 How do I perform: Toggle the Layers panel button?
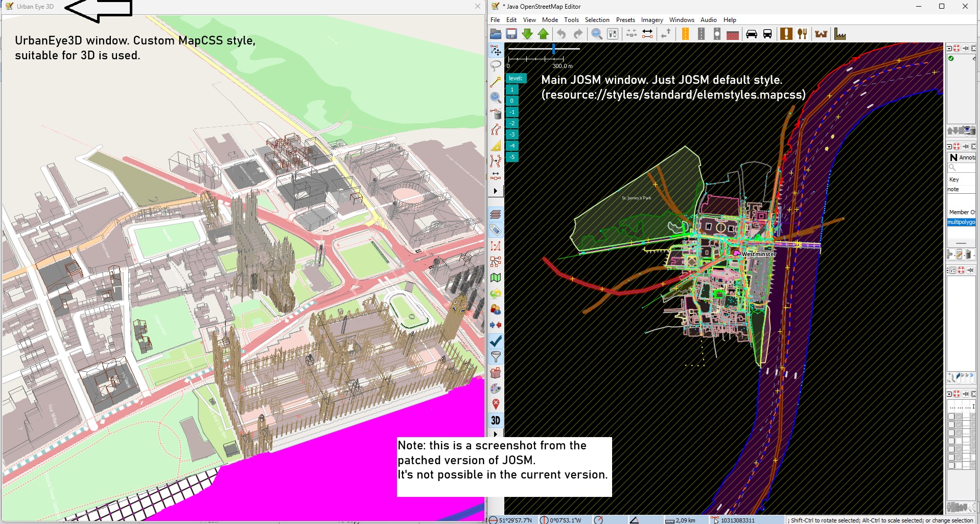tap(496, 214)
